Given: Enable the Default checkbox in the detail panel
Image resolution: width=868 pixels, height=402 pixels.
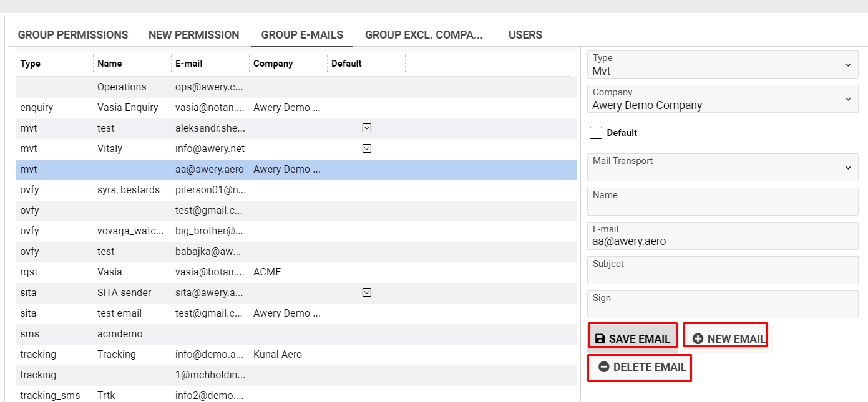Looking at the screenshot, I should point(596,133).
